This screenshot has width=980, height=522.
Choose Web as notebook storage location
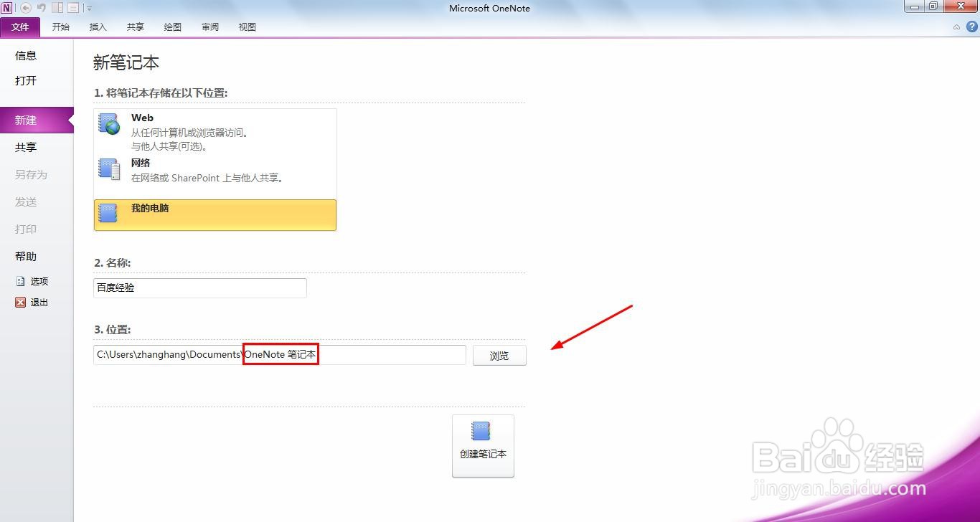point(215,131)
